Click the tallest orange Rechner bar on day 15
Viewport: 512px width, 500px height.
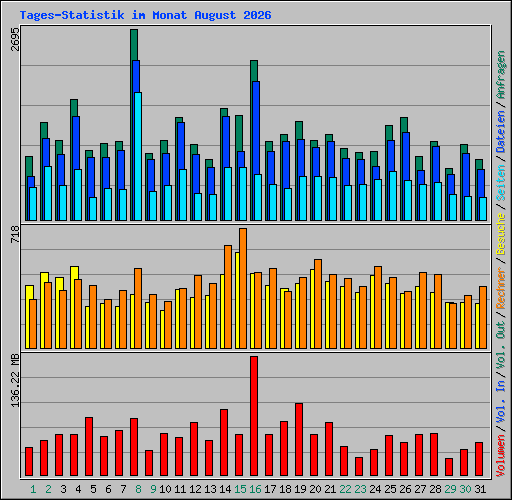coord(243,289)
